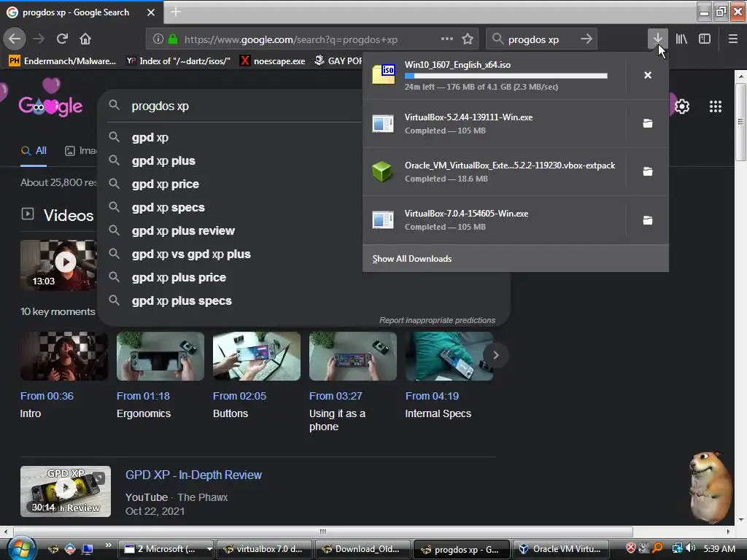Reload the page with the refresh icon
Image resolution: width=747 pixels, height=560 pixels.
[x=62, y=39]
